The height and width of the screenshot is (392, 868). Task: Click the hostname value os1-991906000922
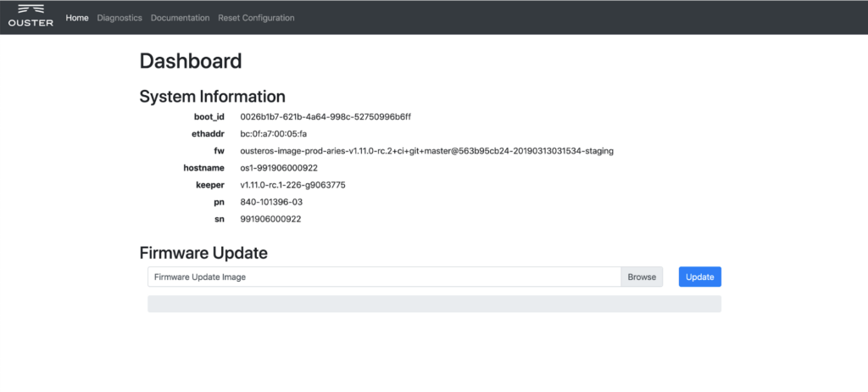click(x=279, y=168)
